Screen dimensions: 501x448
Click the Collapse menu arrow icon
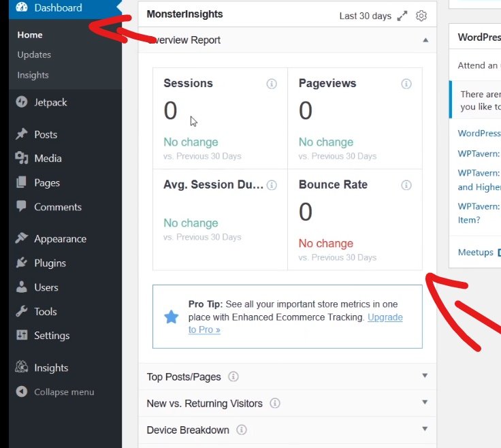tap(22, 391)
